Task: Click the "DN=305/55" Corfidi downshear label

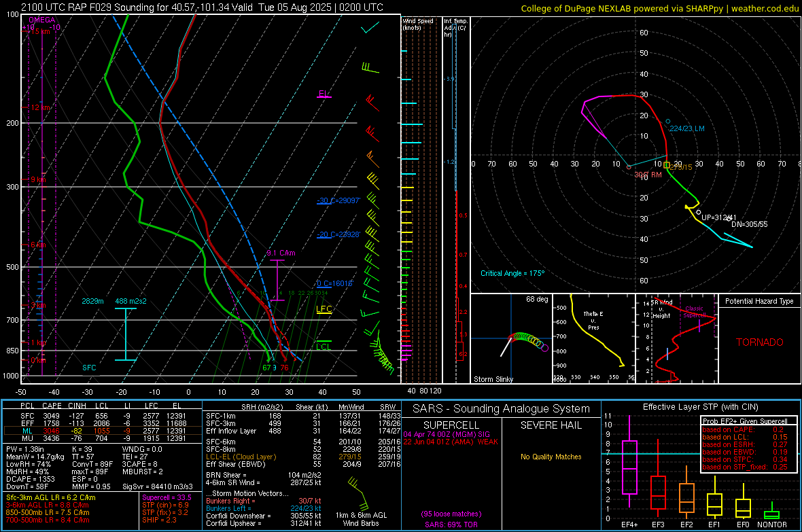Action: coord(749,224)
